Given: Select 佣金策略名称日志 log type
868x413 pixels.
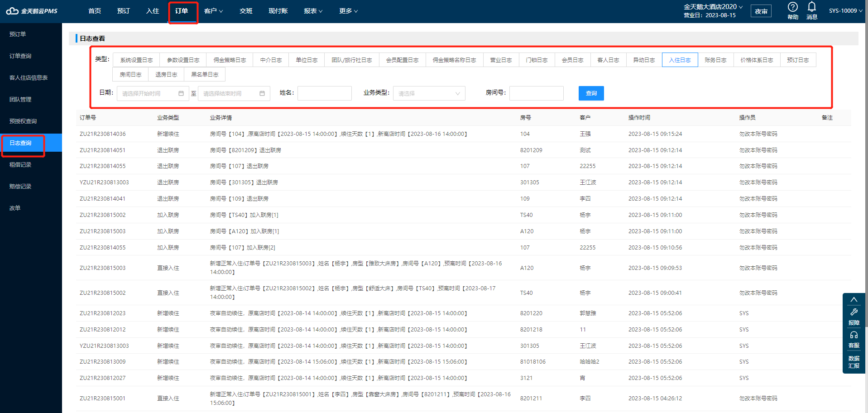Looking at the screenshot, I should coord(455,60).
